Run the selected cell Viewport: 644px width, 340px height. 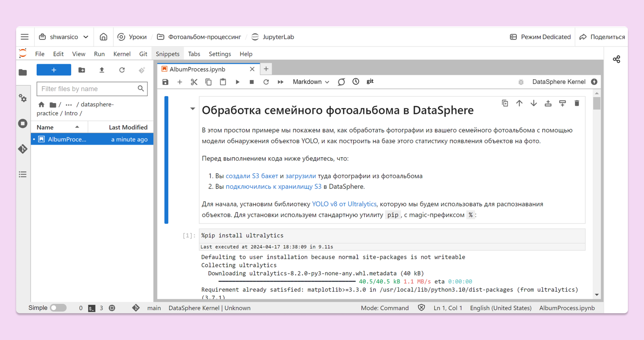tap(237, 82)
